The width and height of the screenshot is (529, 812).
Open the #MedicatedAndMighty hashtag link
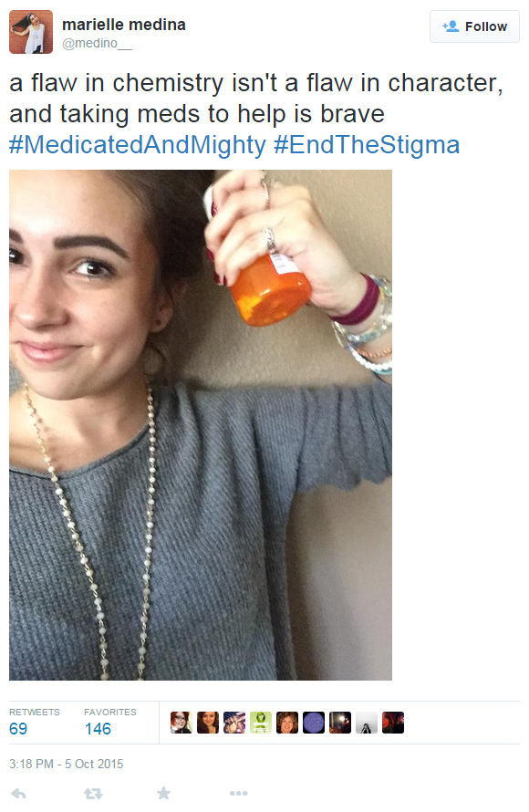click(137, 144)
